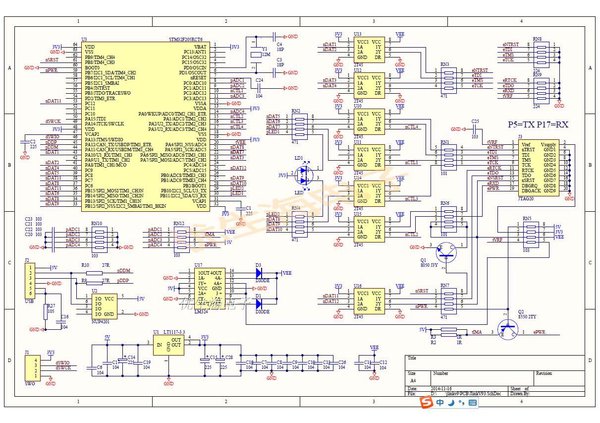Click the Sogou input method S logo

tap(426, 402)
